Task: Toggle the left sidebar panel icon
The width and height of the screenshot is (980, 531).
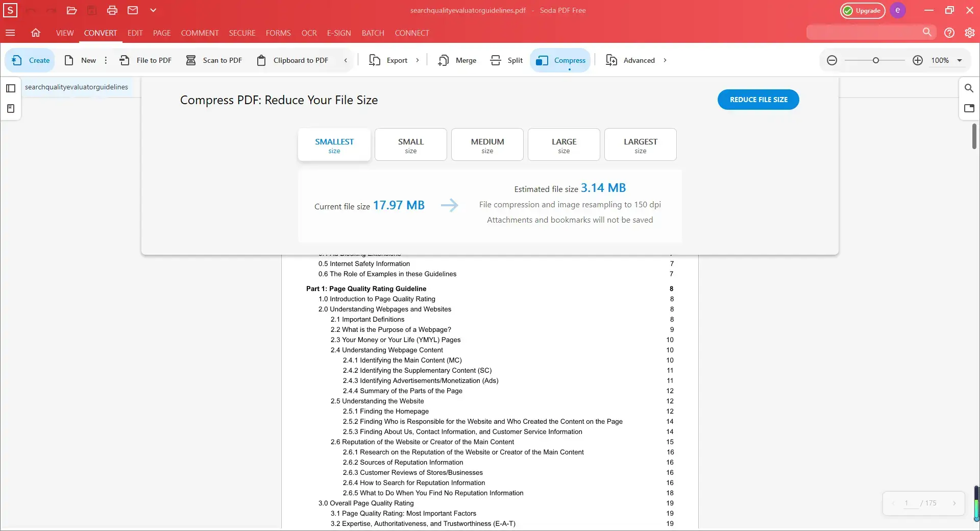Action: (x=11, y=88)
